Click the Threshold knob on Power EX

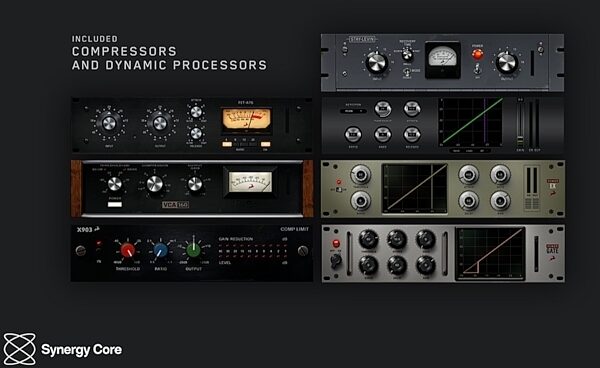click(360, 175)
